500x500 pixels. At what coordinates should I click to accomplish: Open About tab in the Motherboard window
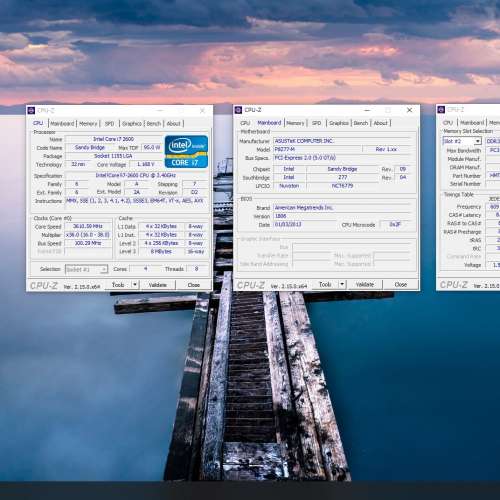[380, 123]
